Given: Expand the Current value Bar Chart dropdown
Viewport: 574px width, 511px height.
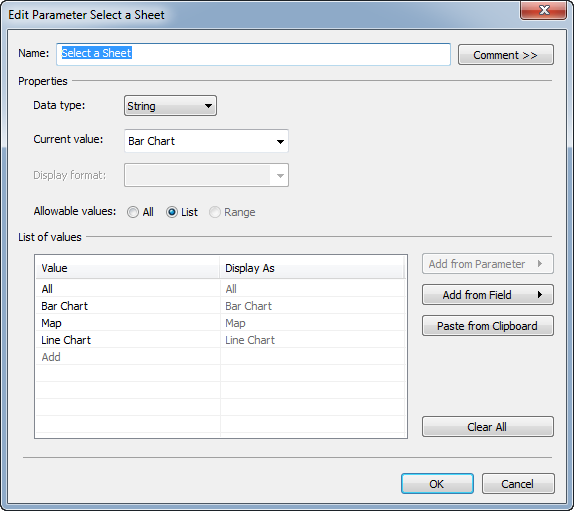Looking at the screenshot, I should pyautogui.click(x=206, y=141).
